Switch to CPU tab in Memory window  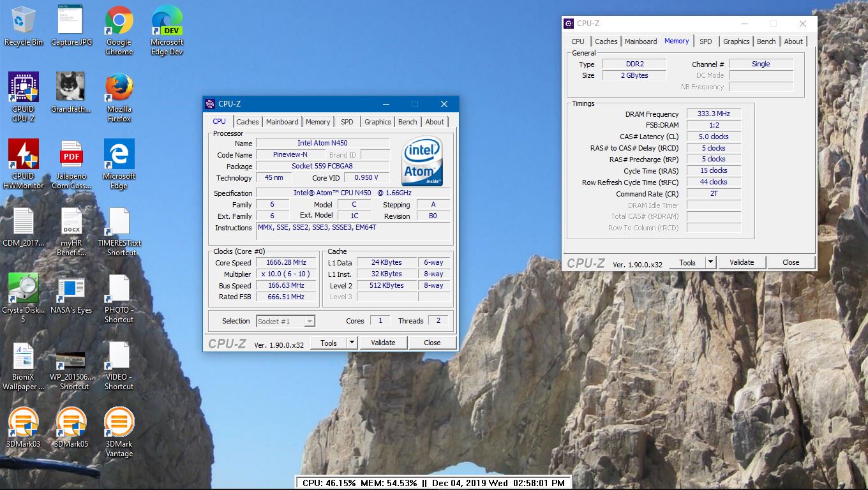[578, 41]
